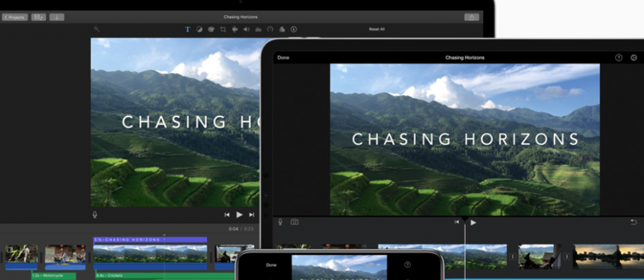Click the Chasing Horizons project name on Mac
644x280 pixels.
coord(240,17)
